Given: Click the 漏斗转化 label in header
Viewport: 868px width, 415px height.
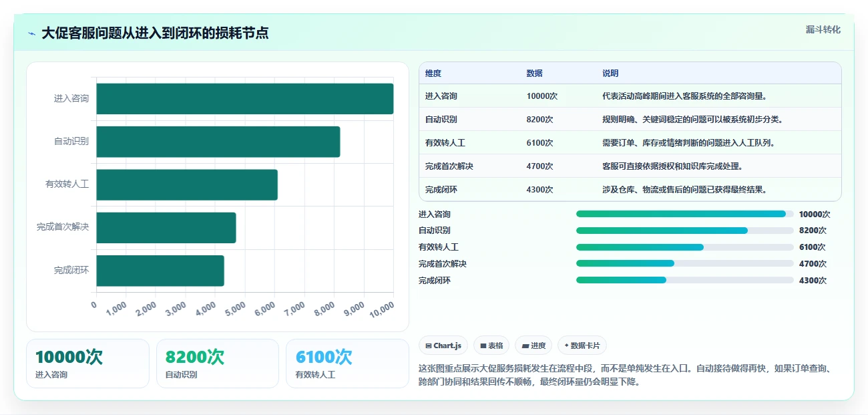Looking at the screenshot, I should point(823,29).
